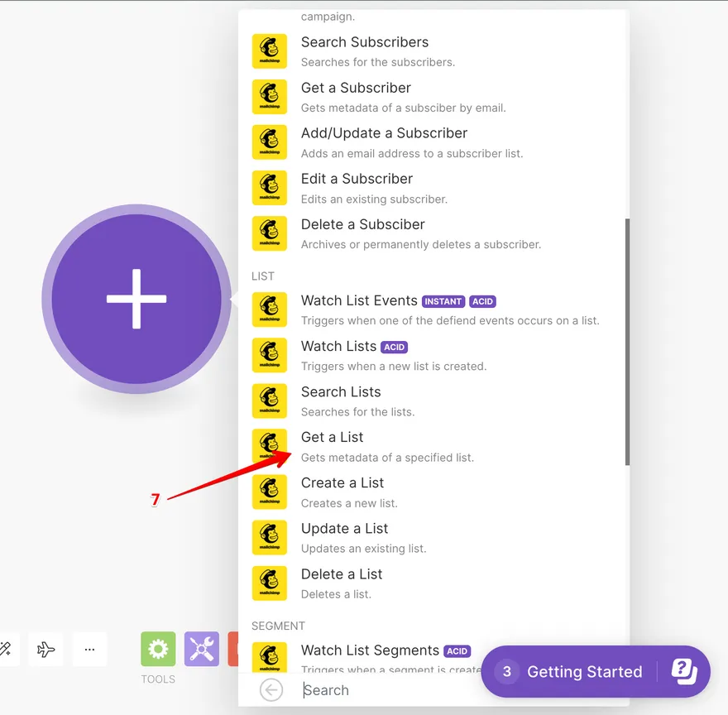Select the Get a List module
This screenshot has height=715, width=728.
[333, 438]
